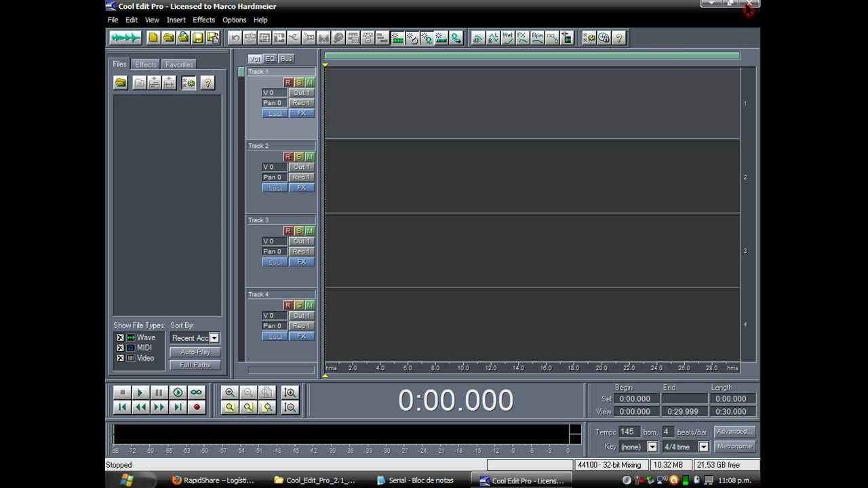
Task: Click the FX toolbar icon
Action: [522, 38]
